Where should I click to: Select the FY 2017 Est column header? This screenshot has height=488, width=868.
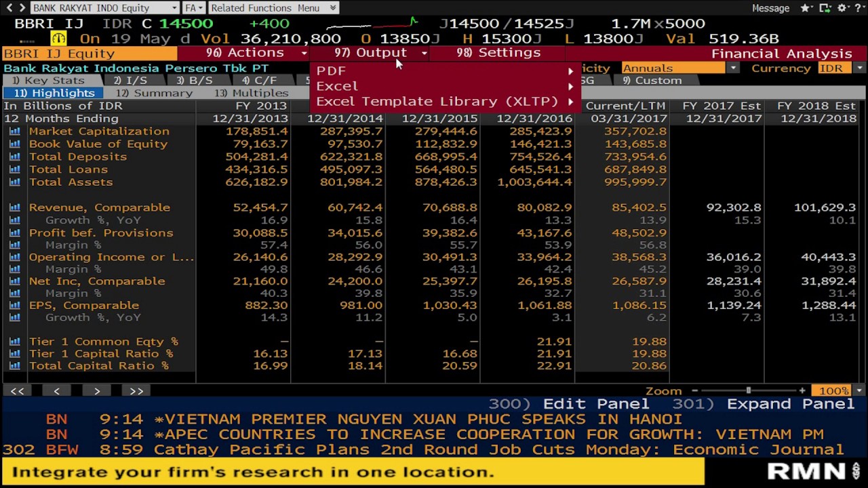[x=722, y=106]
